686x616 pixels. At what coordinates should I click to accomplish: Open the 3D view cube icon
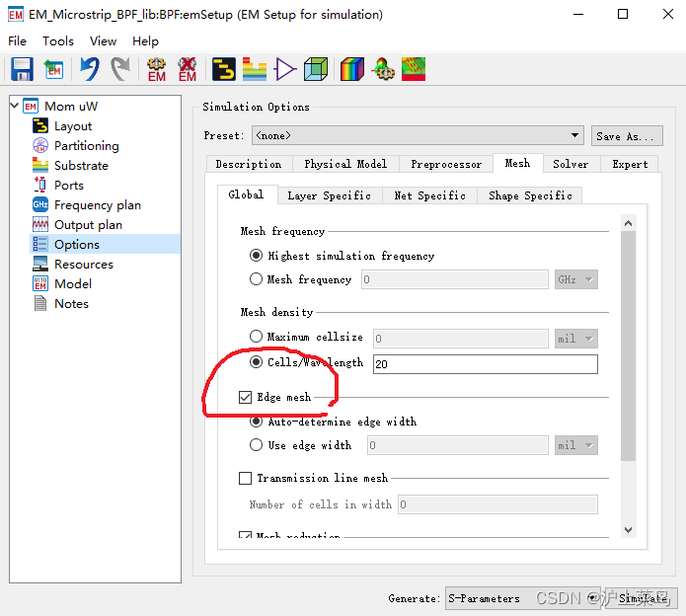(316, 69)
